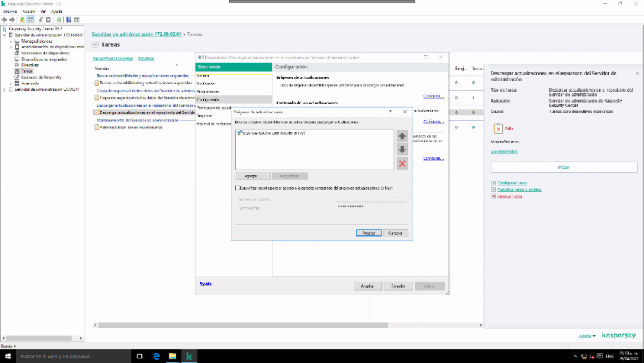Click the Managed devices monitor icon
The width and height of the screenshot is (644, 363).
17,41
